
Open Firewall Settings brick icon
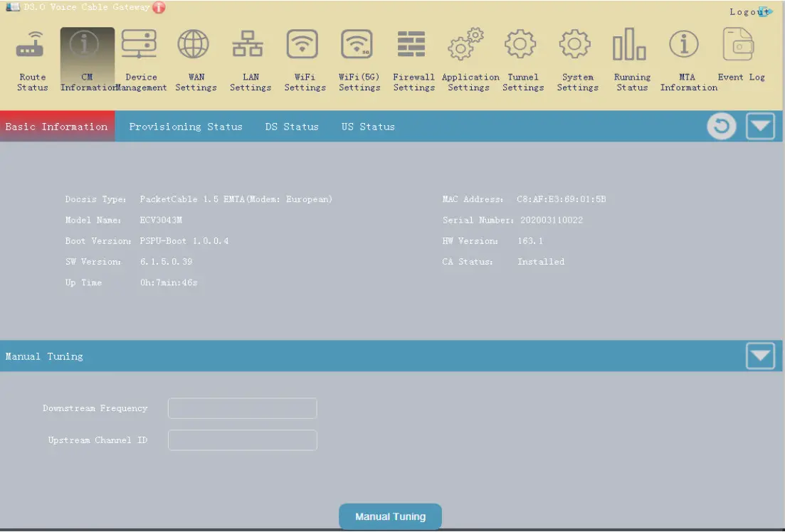coord(411,44)
